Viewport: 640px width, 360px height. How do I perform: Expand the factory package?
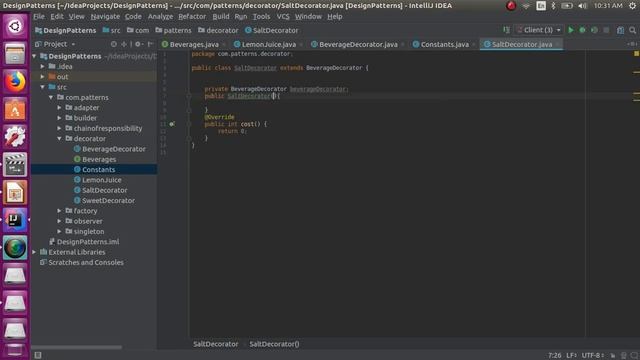60,211
